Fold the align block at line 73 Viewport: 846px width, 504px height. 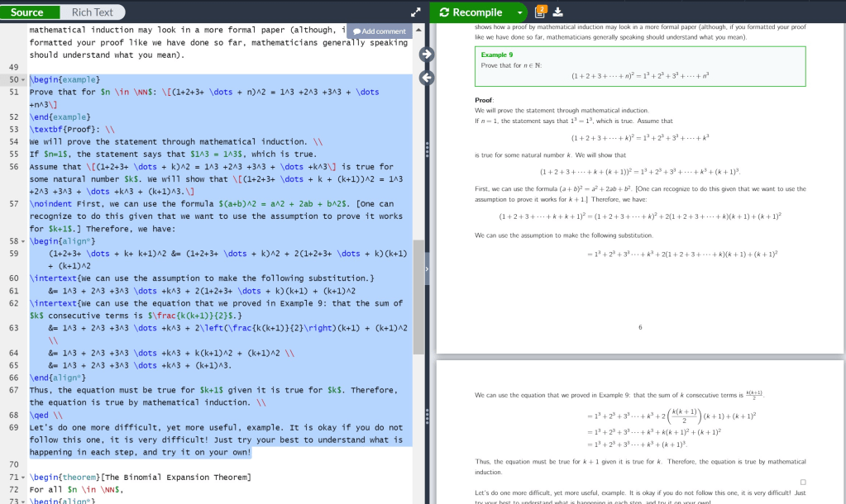(x=22, y=501)
